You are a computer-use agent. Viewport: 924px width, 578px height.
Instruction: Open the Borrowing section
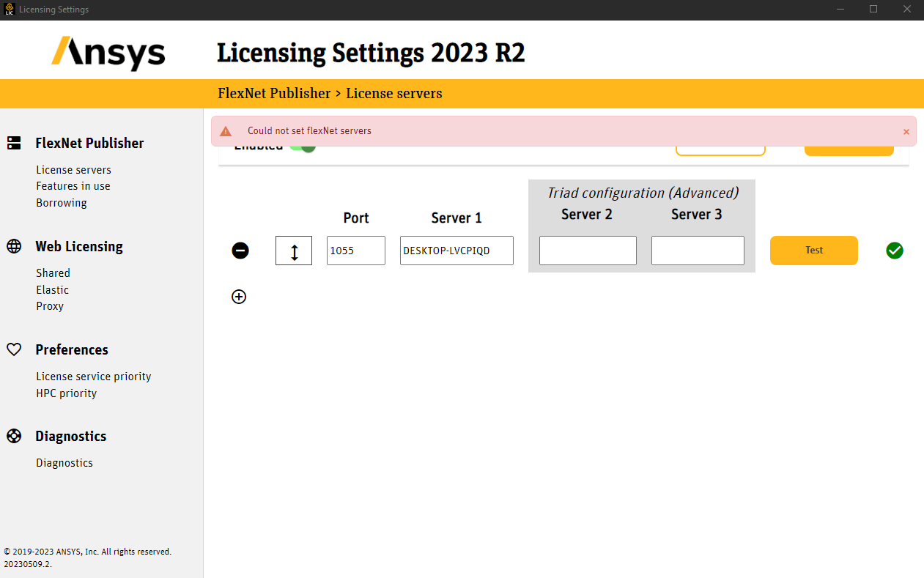coord(62,203)
